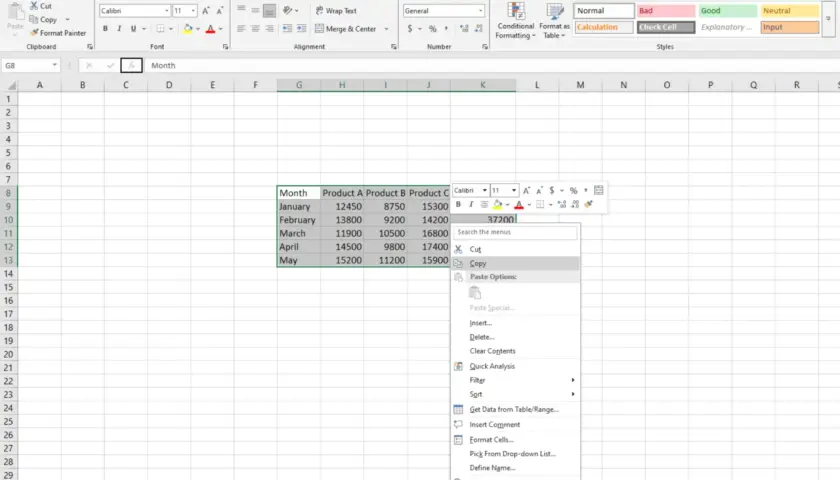Open the ribbon font size dropdown
Image resolution: width=840 pixels, height=480 pixels.
pyautogui.click(x=193, y=11)
